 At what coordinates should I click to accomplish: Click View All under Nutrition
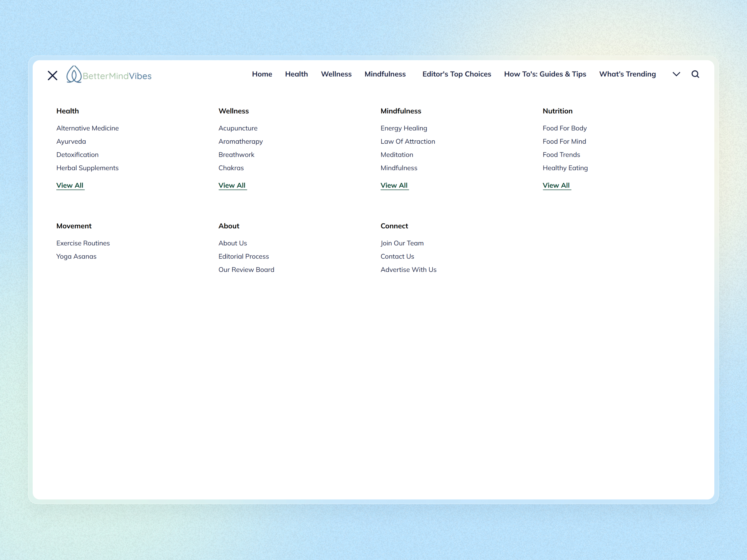coord(556,185)
